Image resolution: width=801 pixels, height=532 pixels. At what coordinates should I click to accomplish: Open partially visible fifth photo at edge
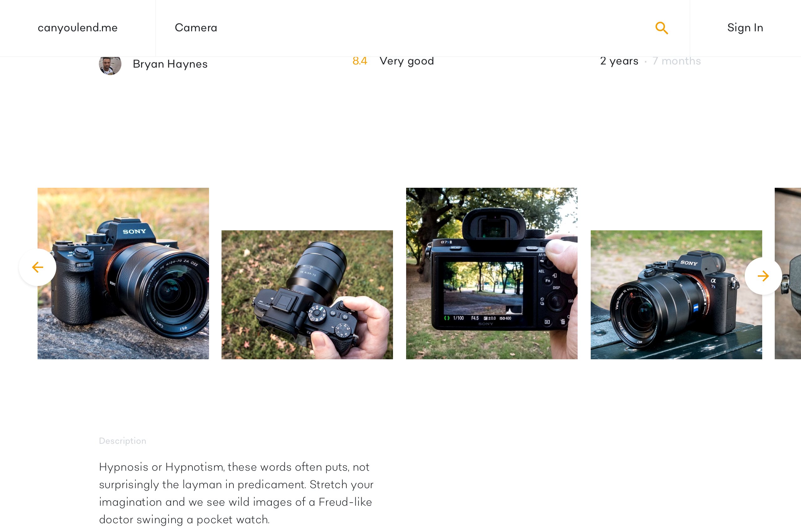788,274
